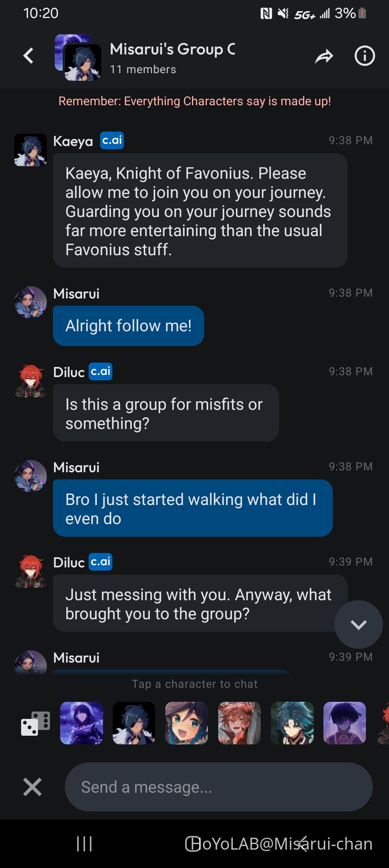Open group info with the info icon
The image size is (389, 868).
365,56
